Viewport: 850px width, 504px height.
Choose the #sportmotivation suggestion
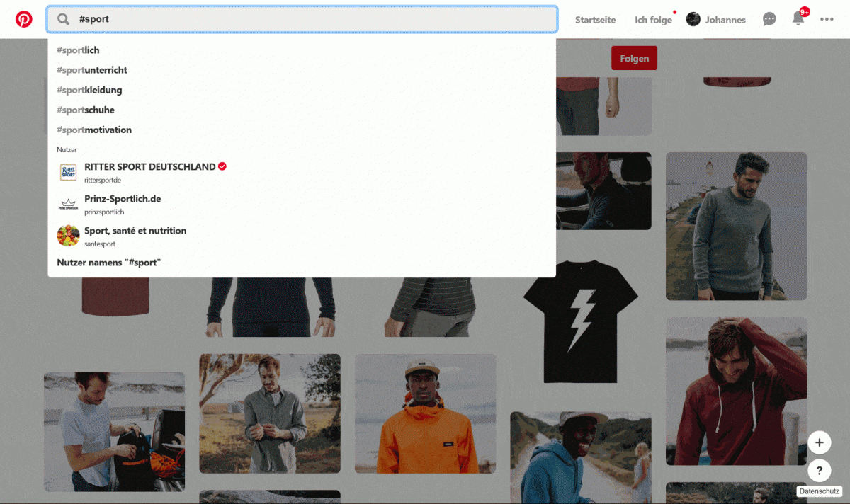(x=94, y=130)
